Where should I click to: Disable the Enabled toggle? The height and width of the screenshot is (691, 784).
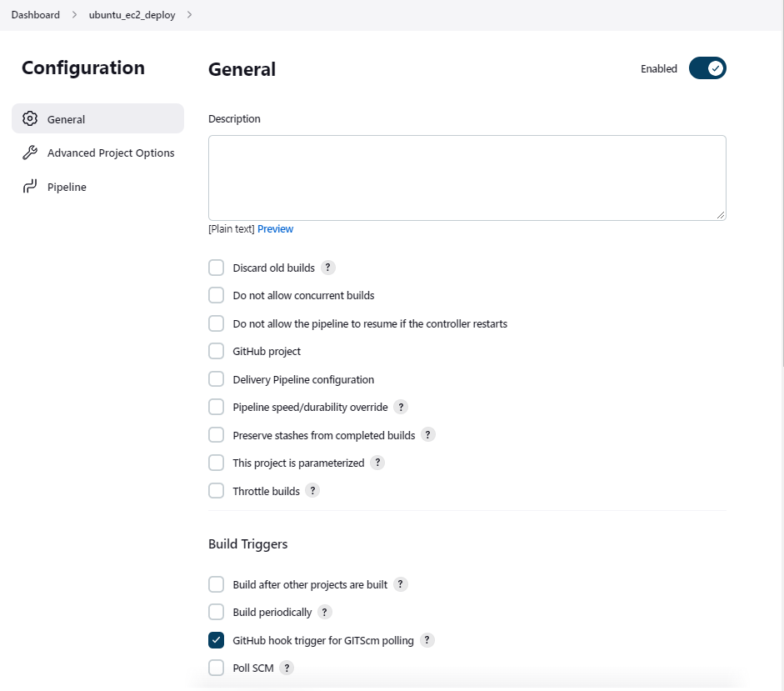[x=707, y=68]
